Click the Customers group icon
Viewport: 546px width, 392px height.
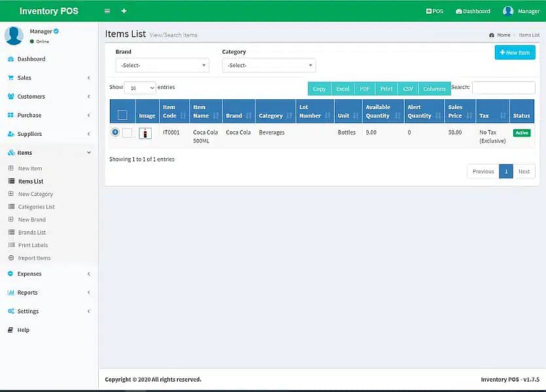tap(11, 96)
